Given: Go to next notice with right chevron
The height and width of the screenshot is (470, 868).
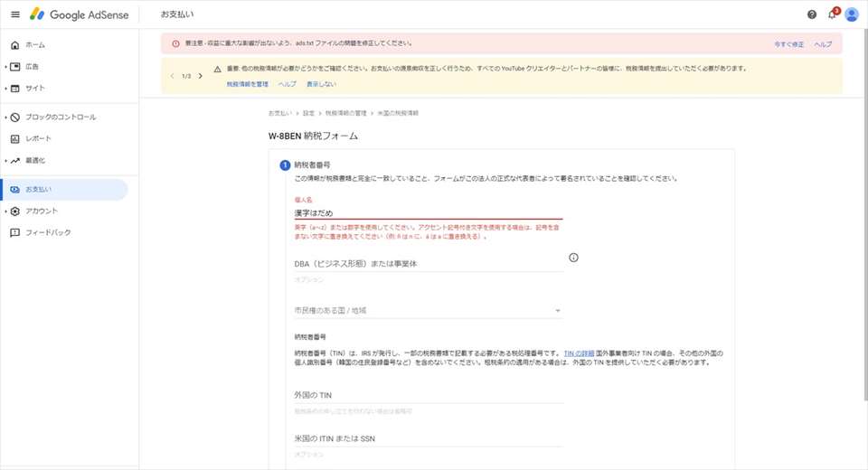Looking at the screenshot, I should coord(201,76).
